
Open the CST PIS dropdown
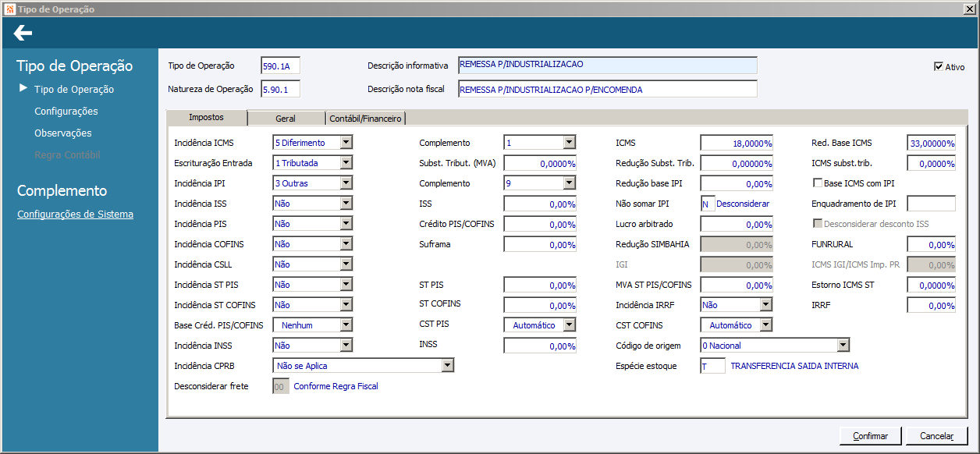point(569,325)
